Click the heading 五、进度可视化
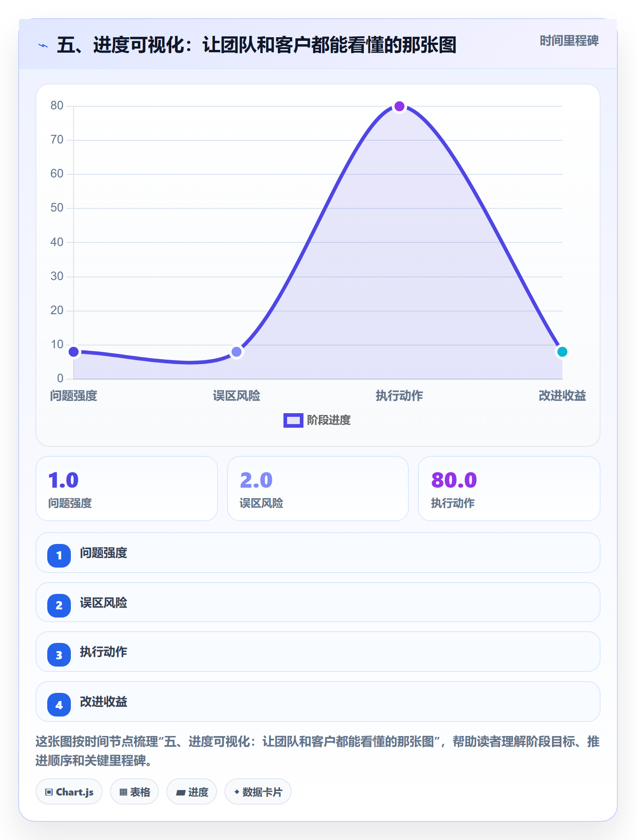This screenshot has height=840, width=636. 257,45
